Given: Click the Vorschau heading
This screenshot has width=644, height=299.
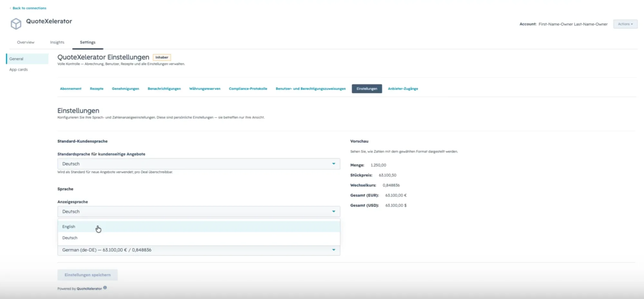Looking at the screenshot, I should pyautogui.click(x=359, y=141).
